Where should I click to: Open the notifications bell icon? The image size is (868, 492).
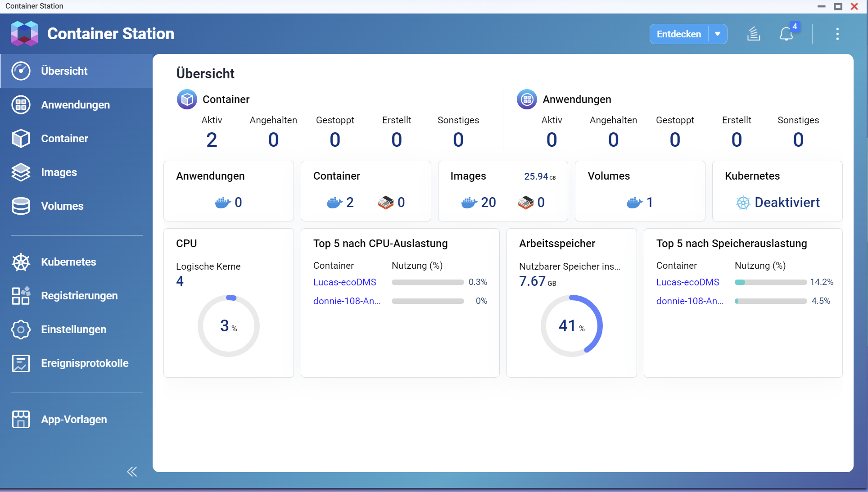click(x=786, y=34)
